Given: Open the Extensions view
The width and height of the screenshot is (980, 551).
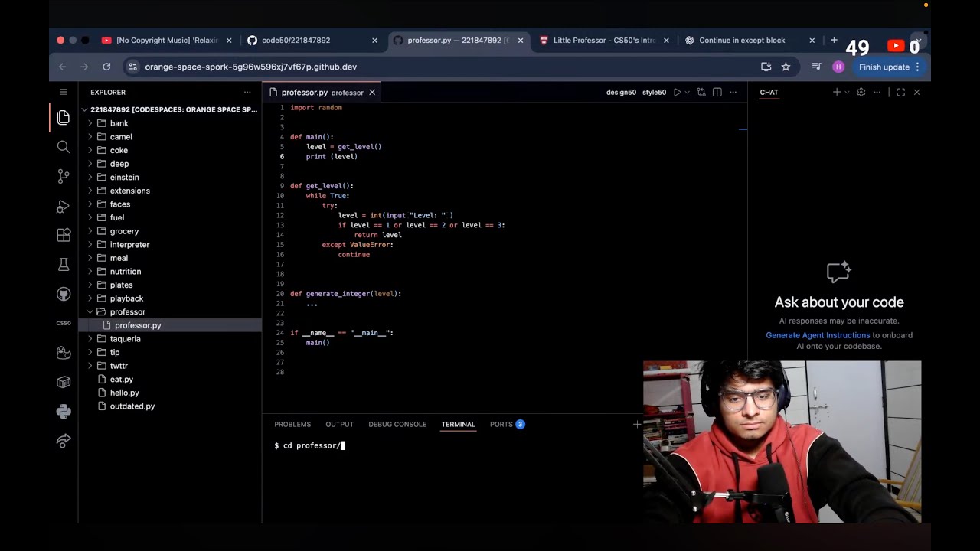Looking at the screenshot, I should pos(64,235).
